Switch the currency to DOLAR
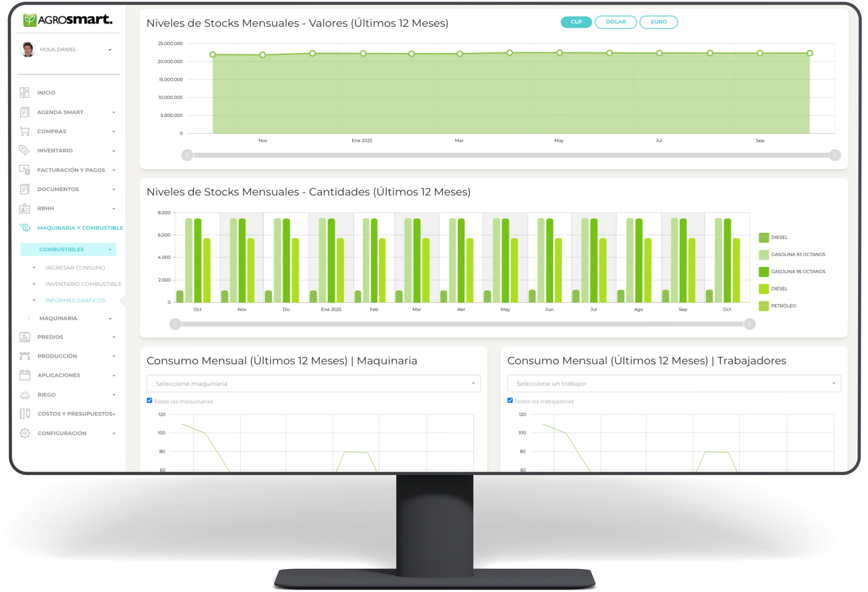The width and height of the screenshot is (868, 592). (x=615, y=22)
